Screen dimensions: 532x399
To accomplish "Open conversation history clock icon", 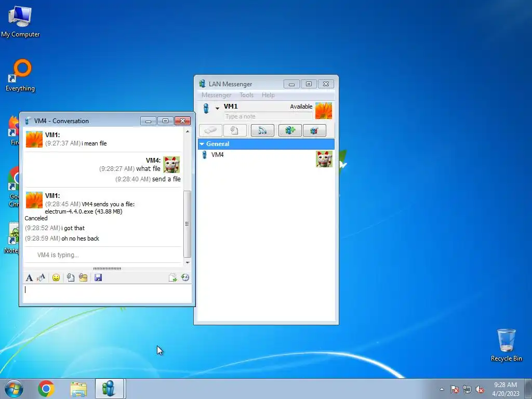I will (185, 277).
